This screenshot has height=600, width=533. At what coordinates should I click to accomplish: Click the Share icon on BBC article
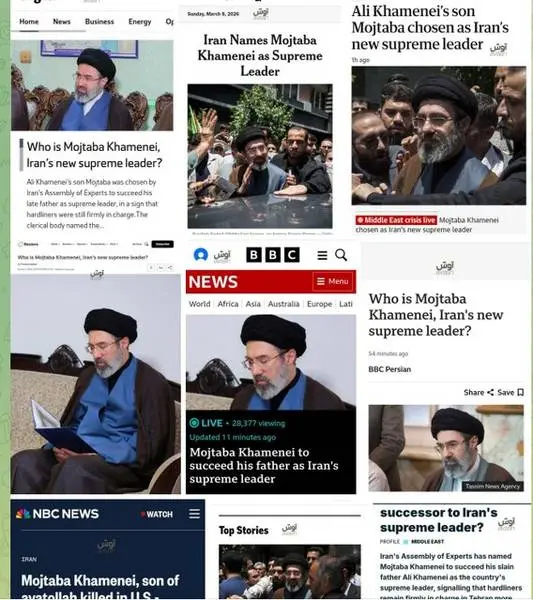click(x=490, y=392)
